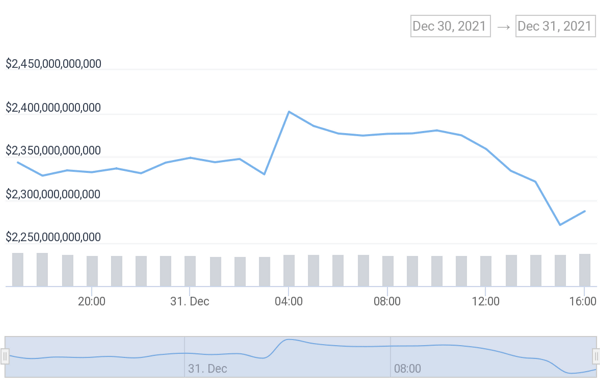Click the 12:00 x-axis label
This screenshot has height=381, width=600.
[x=486, y=301]
